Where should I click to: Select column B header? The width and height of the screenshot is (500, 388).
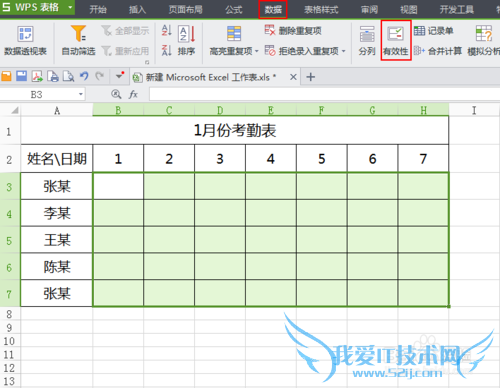[x=118, y=110]
